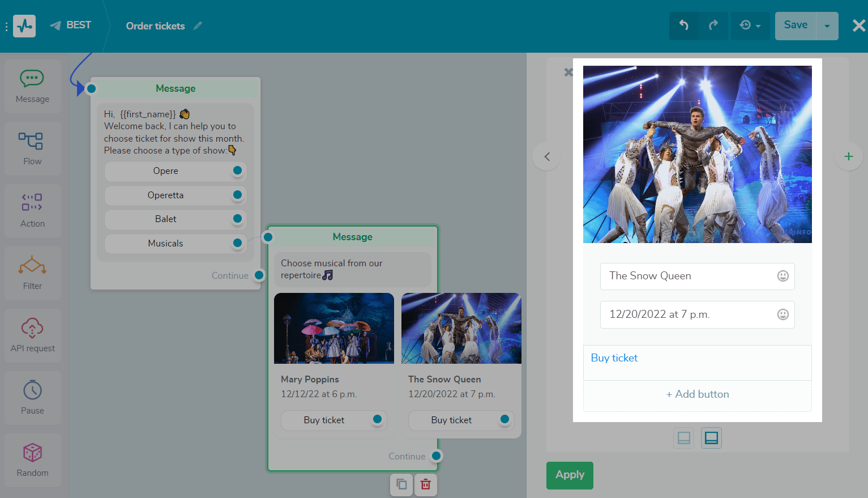Delete selected block with trash icon
Viewport: 868px width, 498px height.
[x=426, y=484]
